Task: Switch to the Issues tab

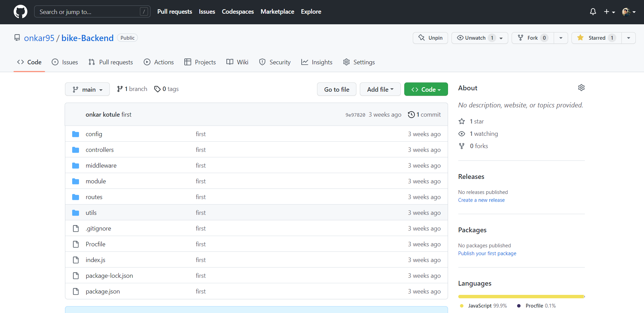Action: click(65, 62)
